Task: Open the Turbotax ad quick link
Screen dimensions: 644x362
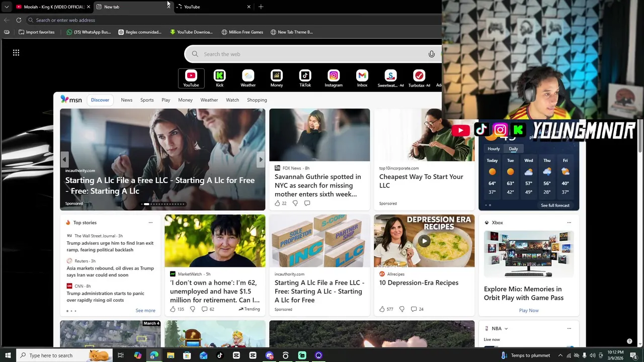Action: pos(419,78)
